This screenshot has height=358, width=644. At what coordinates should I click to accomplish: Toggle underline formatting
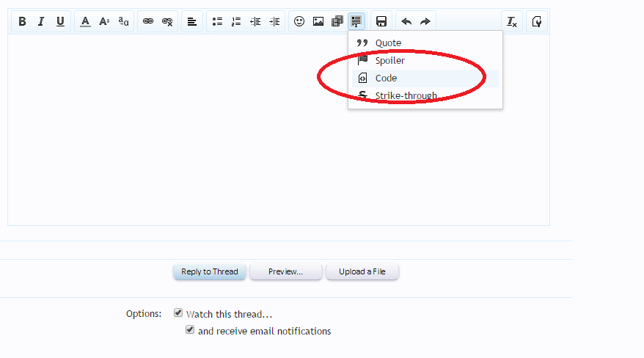60,21
